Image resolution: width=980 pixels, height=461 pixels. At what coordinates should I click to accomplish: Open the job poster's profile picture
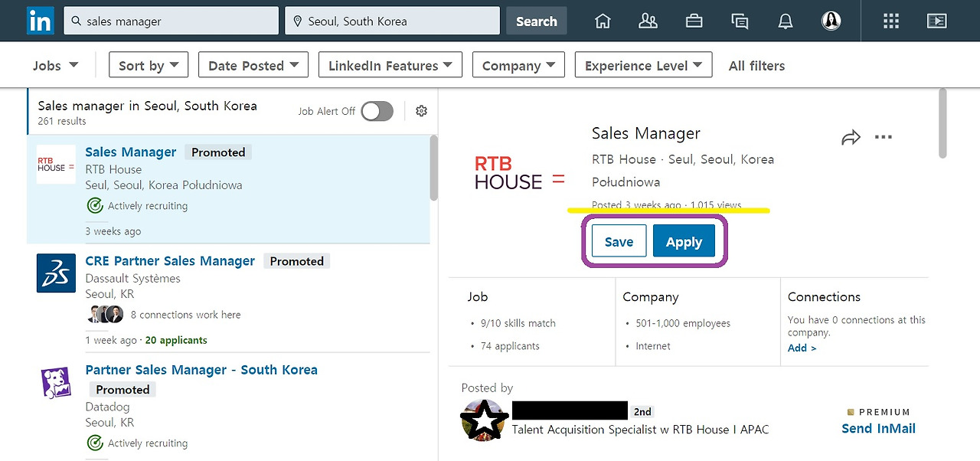pos(484,420)
